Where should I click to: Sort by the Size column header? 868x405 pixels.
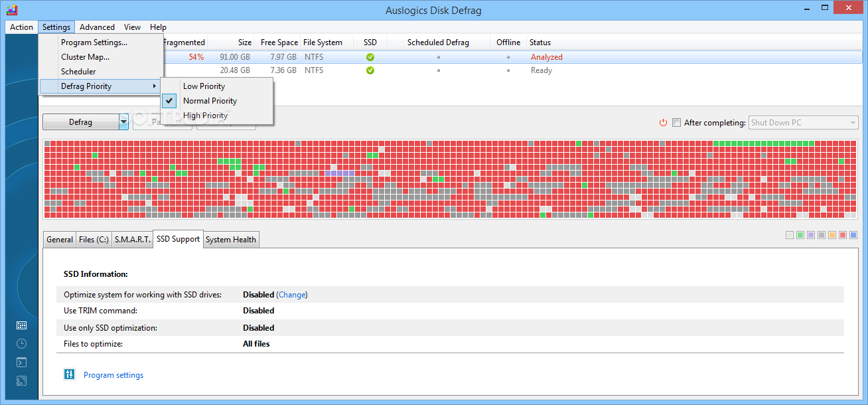coord(231,42)
